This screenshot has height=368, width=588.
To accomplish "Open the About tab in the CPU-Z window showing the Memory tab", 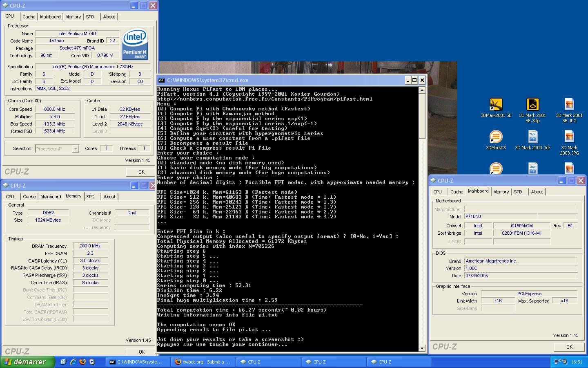I will tap(109, 197).
